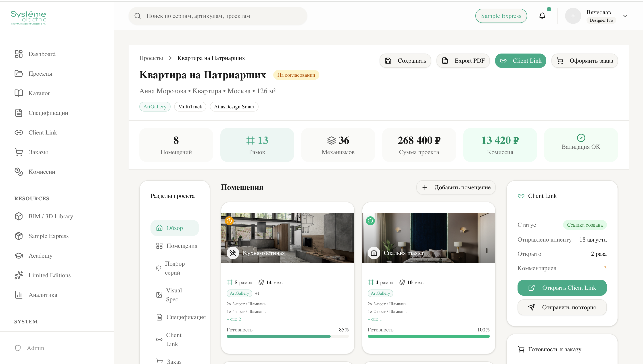643x364 pixels.
Task: Click the 36 Механизмов layers icon
Action: pyautogui.click(x=331, y=141)
